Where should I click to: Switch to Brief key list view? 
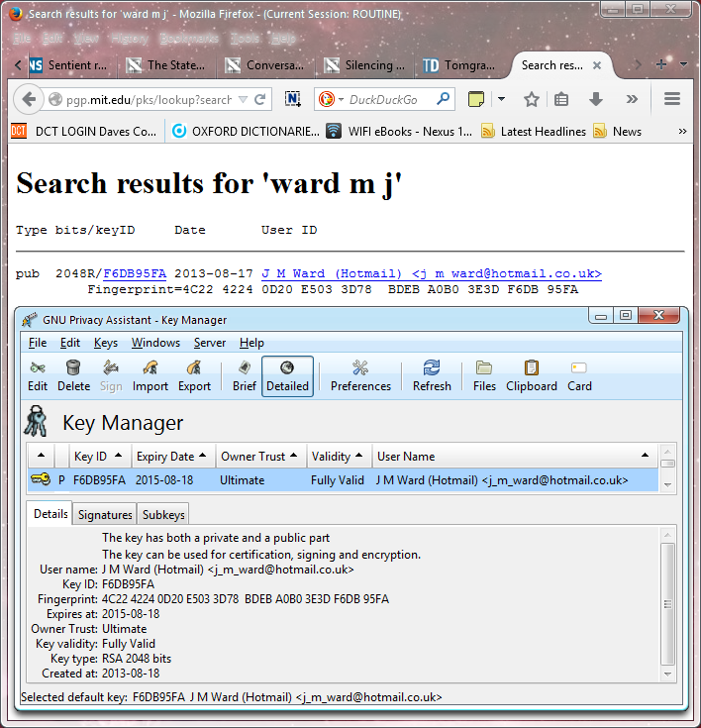pos(245,376)
